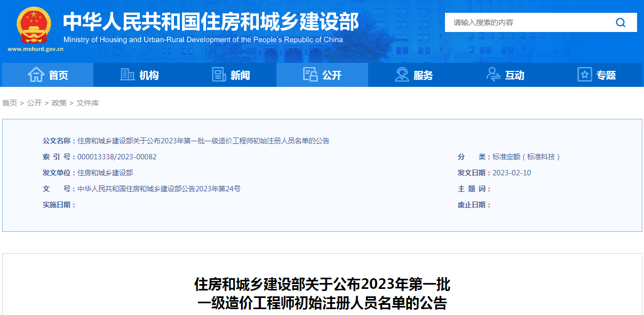Click the 主题词 field label
This screenshot has height=315, width=644.
coord(474,189)
